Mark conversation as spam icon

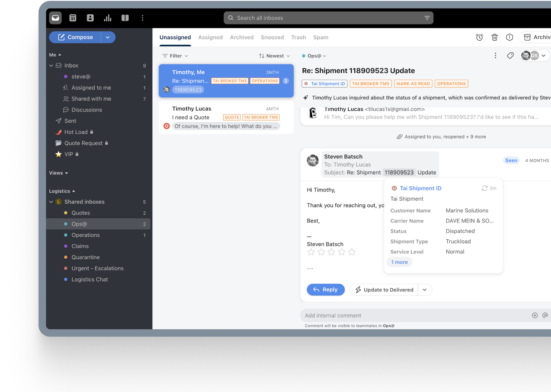(510, 37)
